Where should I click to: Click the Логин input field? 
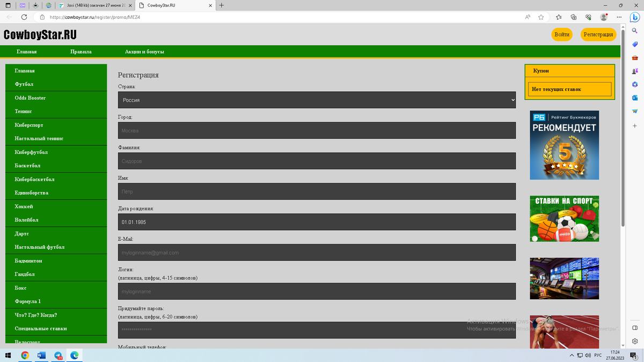point(317,291)
